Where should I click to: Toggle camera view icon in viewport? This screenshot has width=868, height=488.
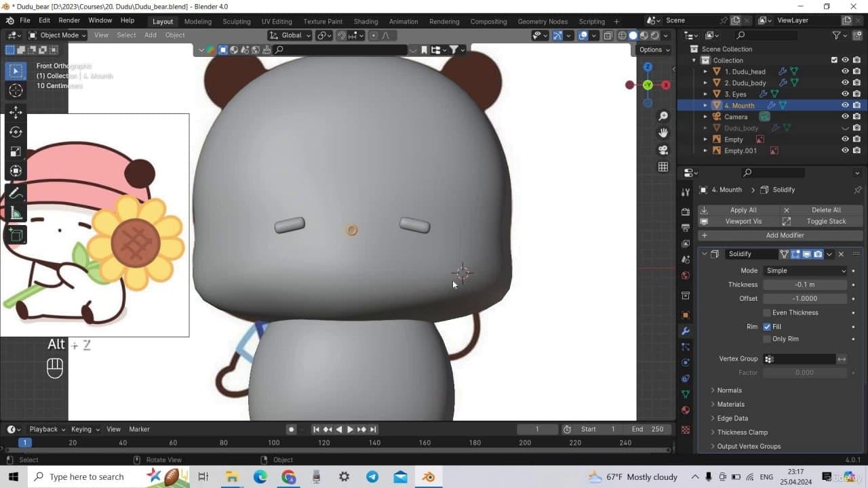click(x=663, y=150)
